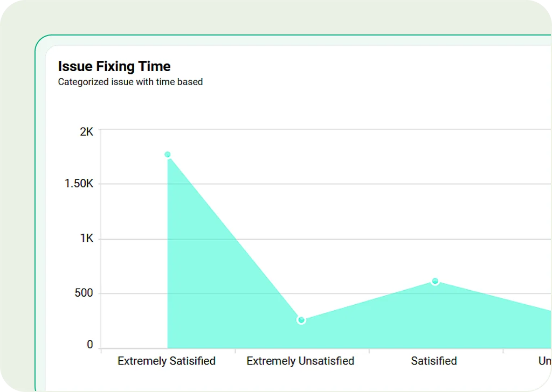
Task: Select the Extremely Unsatisfied data point marker
Action: (301, 320)
